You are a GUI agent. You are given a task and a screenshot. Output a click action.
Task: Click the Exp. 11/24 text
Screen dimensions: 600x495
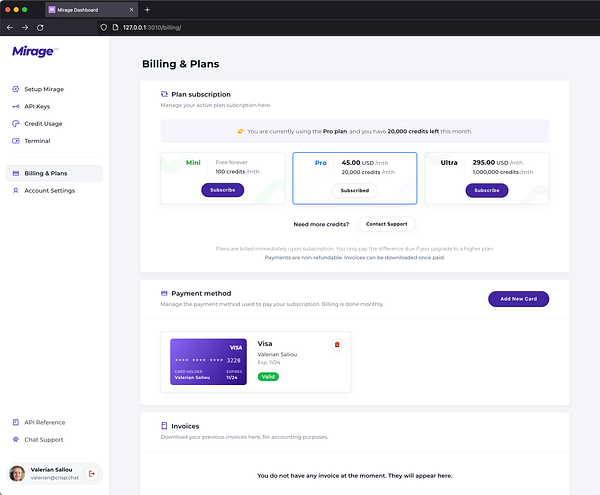click(x=269, y=362)
